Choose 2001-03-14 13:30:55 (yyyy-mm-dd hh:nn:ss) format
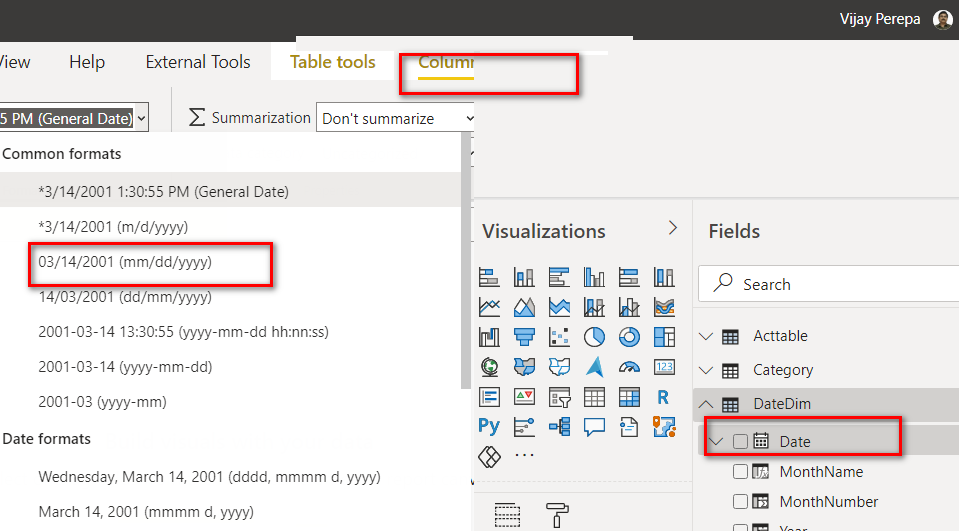This screenshot has height=531, width=959. [230, 332]
